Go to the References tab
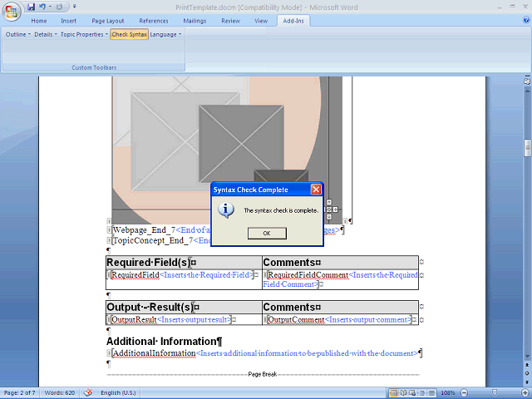 (x=154, y=21)
